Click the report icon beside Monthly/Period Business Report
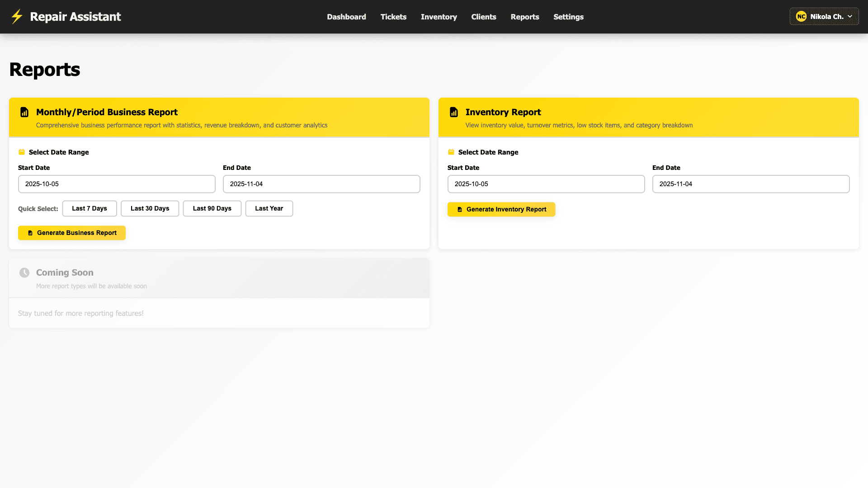This screenshot has height=488, width=868. 24,112
